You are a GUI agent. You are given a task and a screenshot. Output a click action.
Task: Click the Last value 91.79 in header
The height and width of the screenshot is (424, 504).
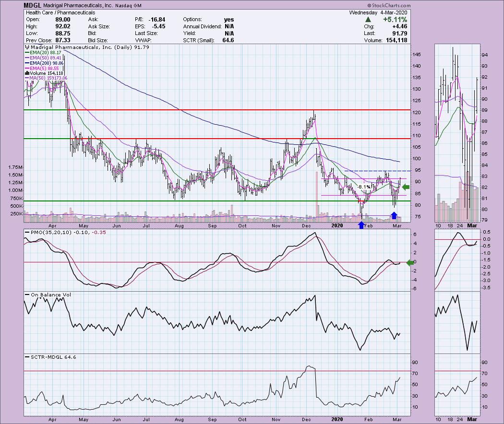399,34
